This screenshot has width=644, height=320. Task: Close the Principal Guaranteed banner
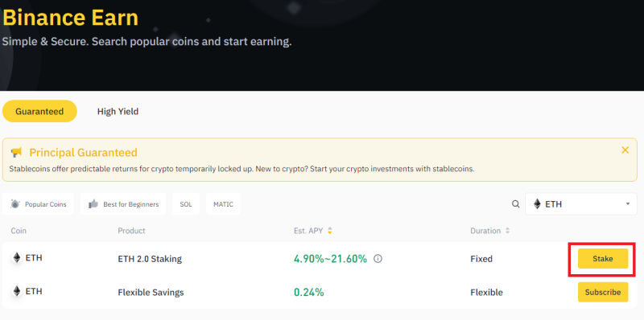(625, 150)
